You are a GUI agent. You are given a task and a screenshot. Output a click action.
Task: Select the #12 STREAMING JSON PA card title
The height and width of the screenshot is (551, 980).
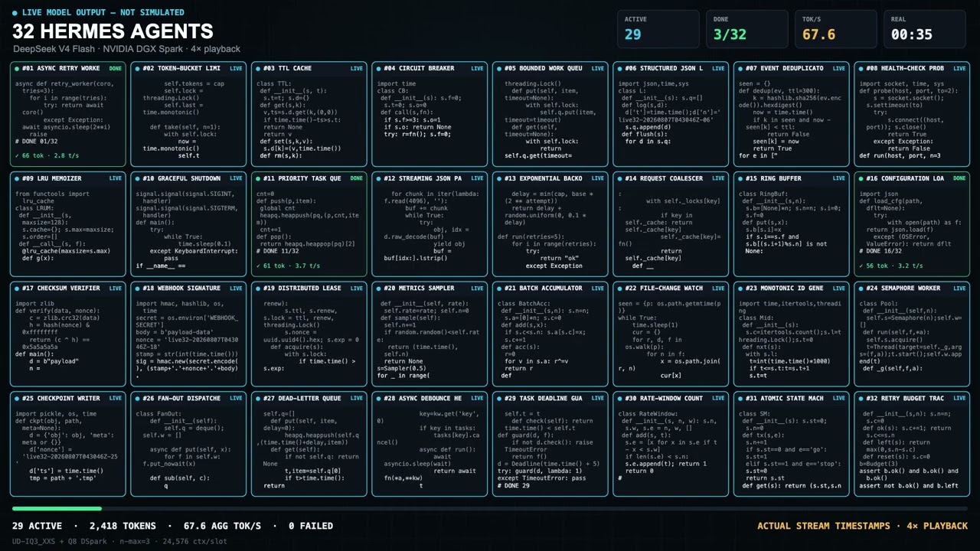(423, 178)
